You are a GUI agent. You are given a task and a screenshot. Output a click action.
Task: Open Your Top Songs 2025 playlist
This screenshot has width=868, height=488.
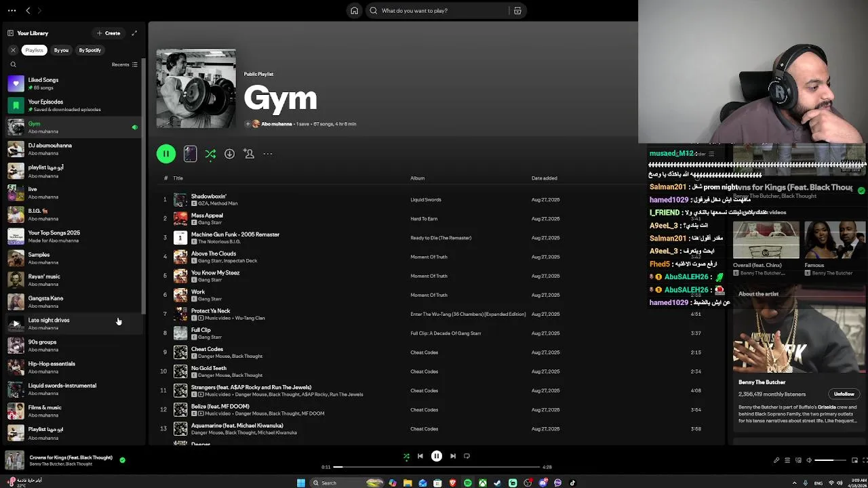[x=73, y=237]
